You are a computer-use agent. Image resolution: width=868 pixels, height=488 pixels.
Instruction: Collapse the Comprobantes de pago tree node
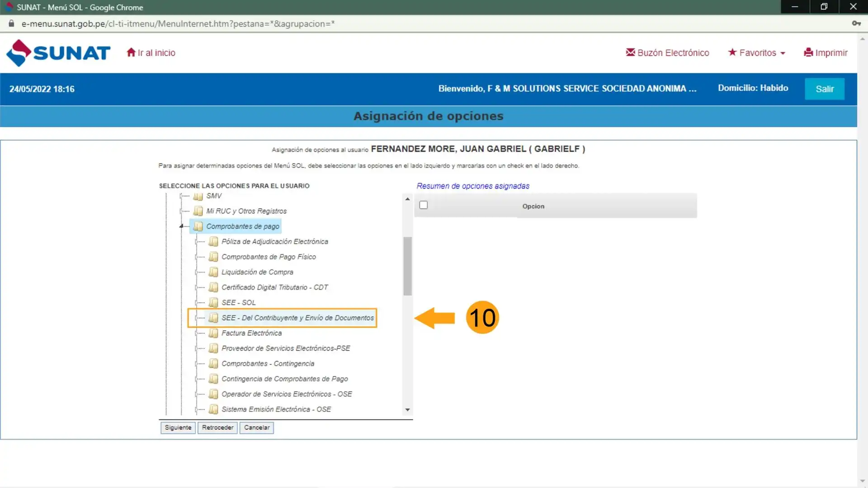181,226
